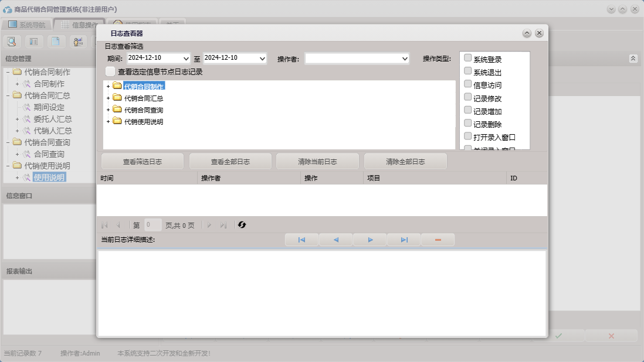Go to next log record with blue arrow

tap(370, 240)
